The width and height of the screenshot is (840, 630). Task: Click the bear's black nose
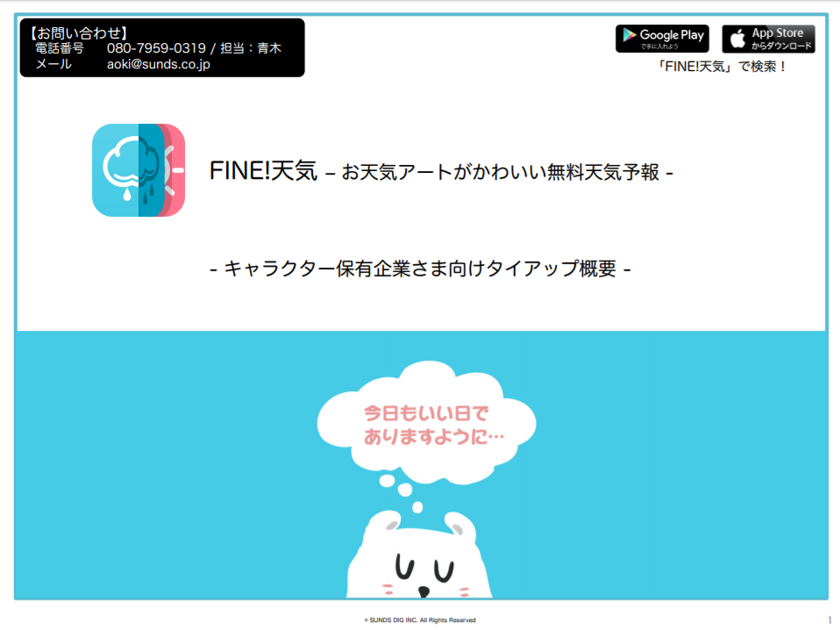(424, 592)
